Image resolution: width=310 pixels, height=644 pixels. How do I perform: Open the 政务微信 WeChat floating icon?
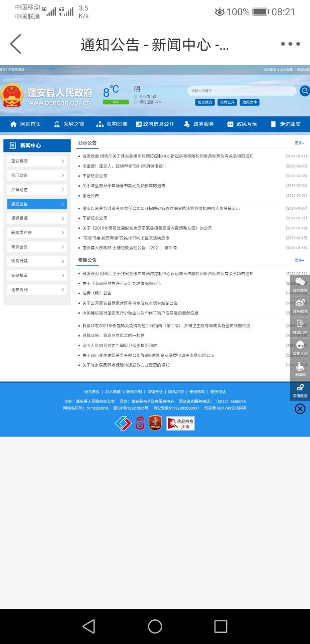coord(300,284)
